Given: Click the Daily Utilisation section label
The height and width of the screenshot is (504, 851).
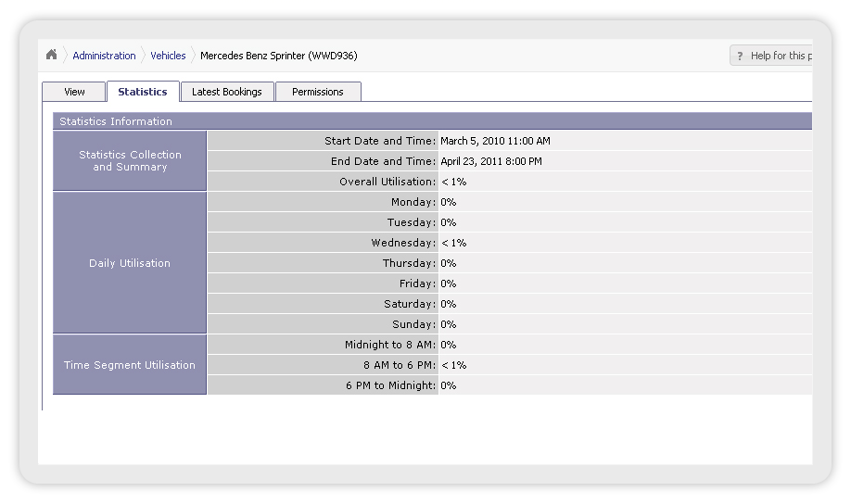Looking at the screenshot, I should click(x=130, y=262).
